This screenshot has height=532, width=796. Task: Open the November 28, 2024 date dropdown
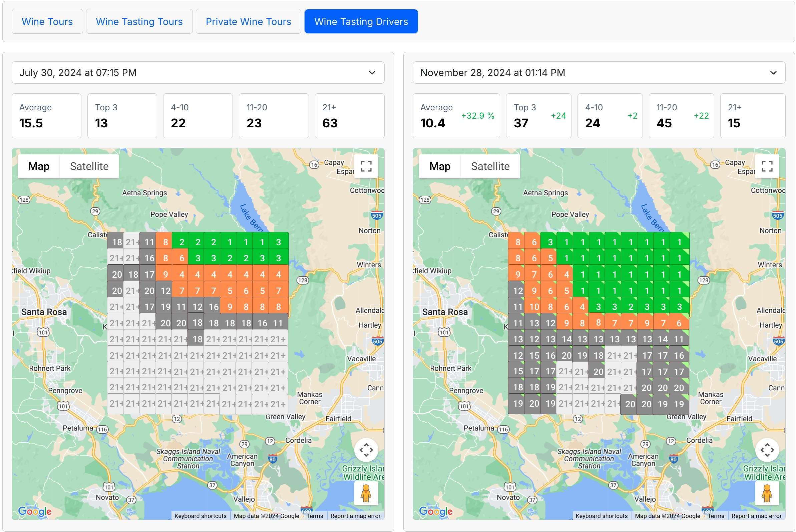(599, 73)
